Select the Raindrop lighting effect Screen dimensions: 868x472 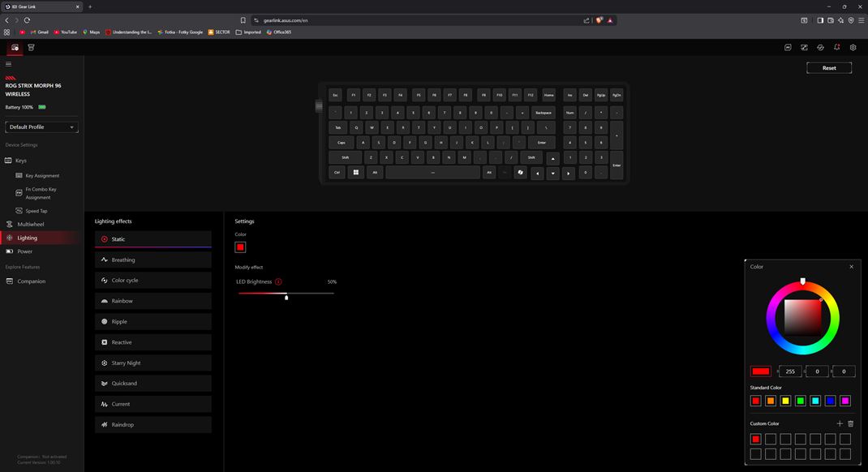coord(153,424)
